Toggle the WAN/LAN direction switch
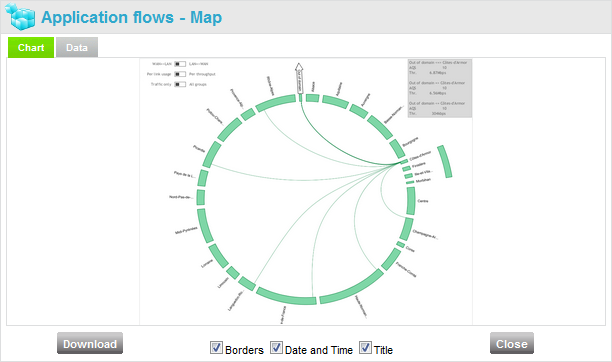612x362 pixels. [x=180, y=64]
